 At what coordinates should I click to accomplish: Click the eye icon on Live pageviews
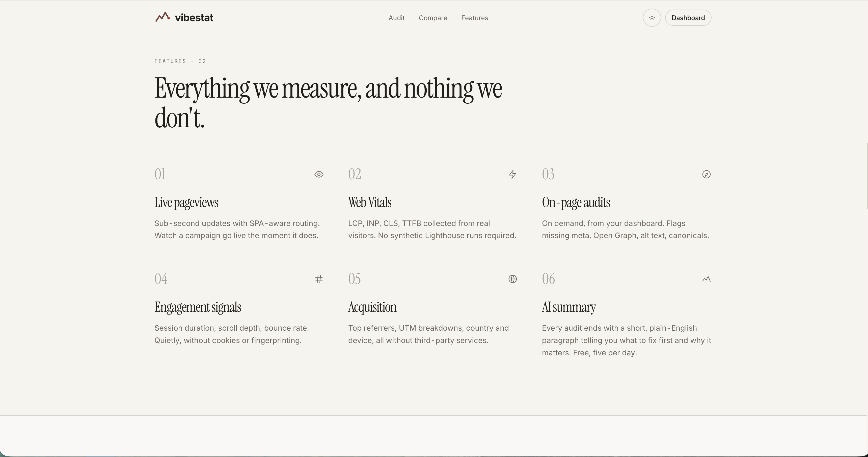coord(319,175)
